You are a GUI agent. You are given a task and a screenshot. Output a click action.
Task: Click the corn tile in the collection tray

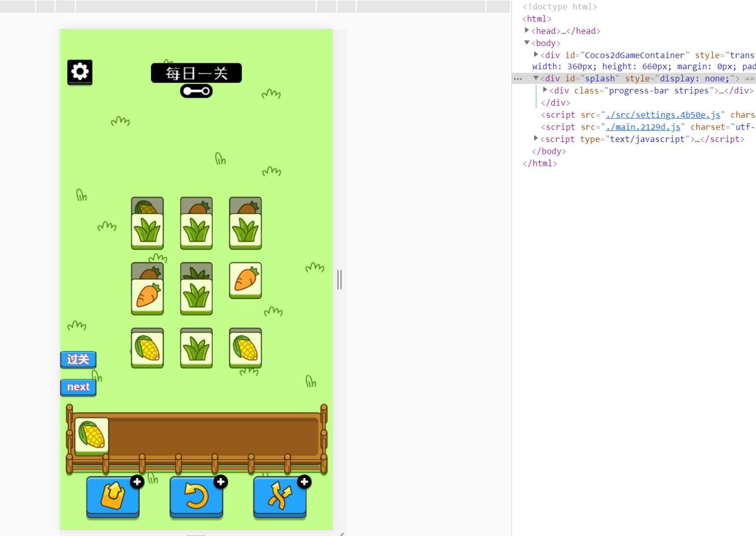click(92, 436)
